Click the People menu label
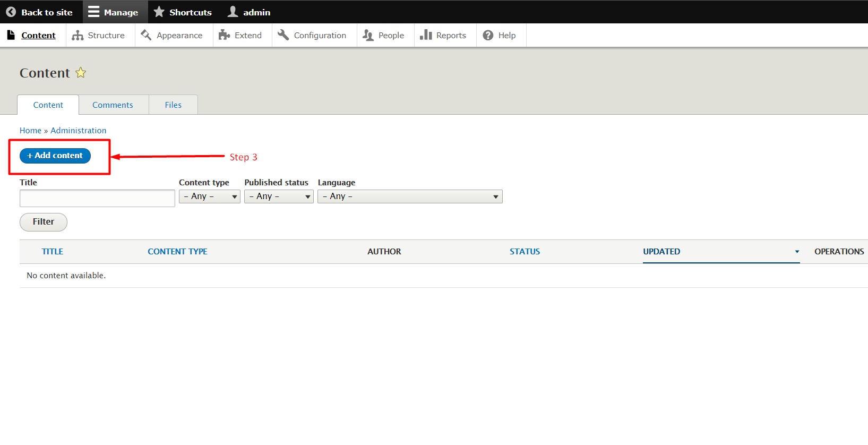 click(x=391, y=36)
